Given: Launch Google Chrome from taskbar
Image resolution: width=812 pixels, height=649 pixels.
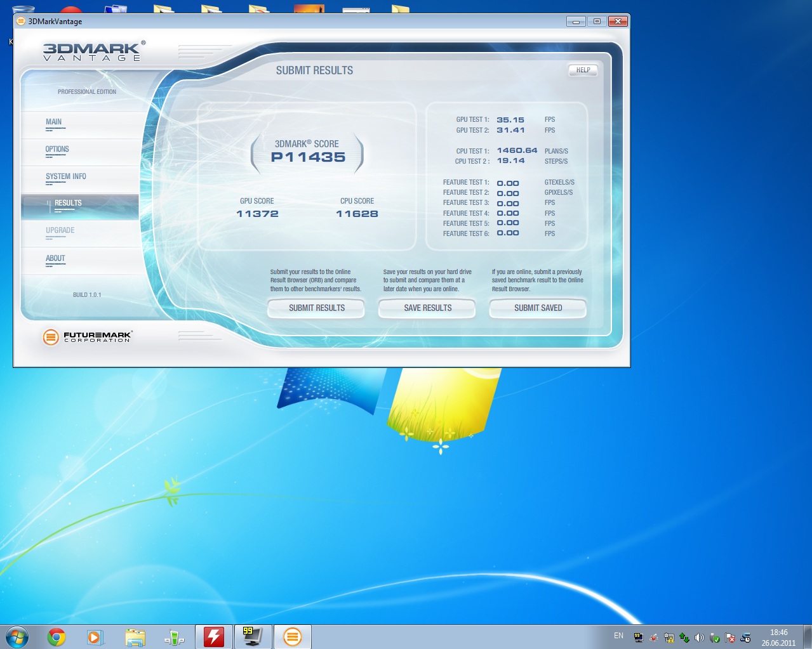Looking at the screenshot, I should tap(57, 637).
